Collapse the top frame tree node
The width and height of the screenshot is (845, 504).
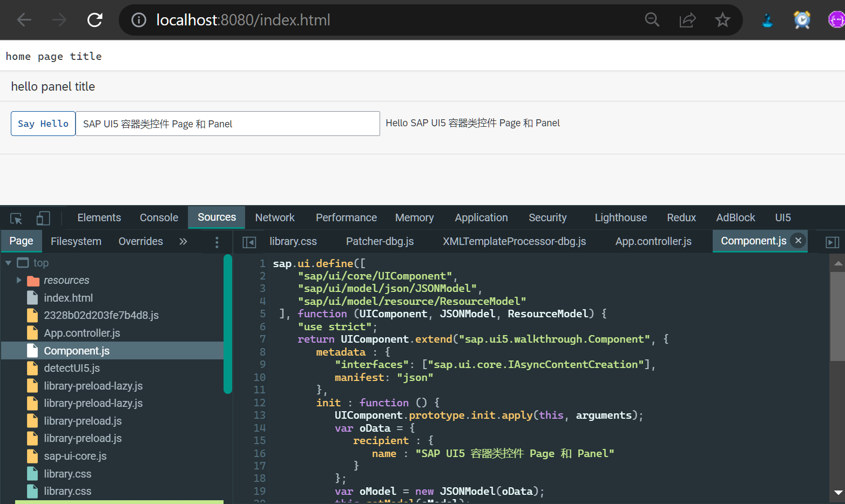tap(8, 263)
